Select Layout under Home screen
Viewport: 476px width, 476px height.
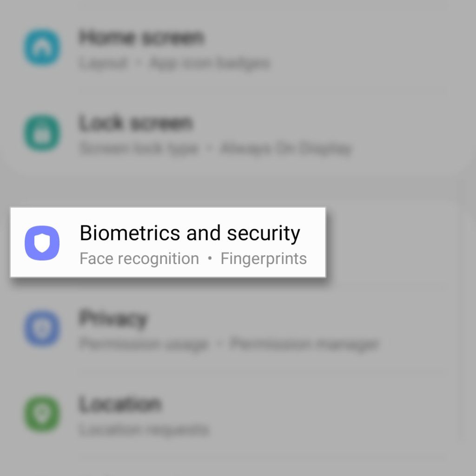tap(103, 63)
